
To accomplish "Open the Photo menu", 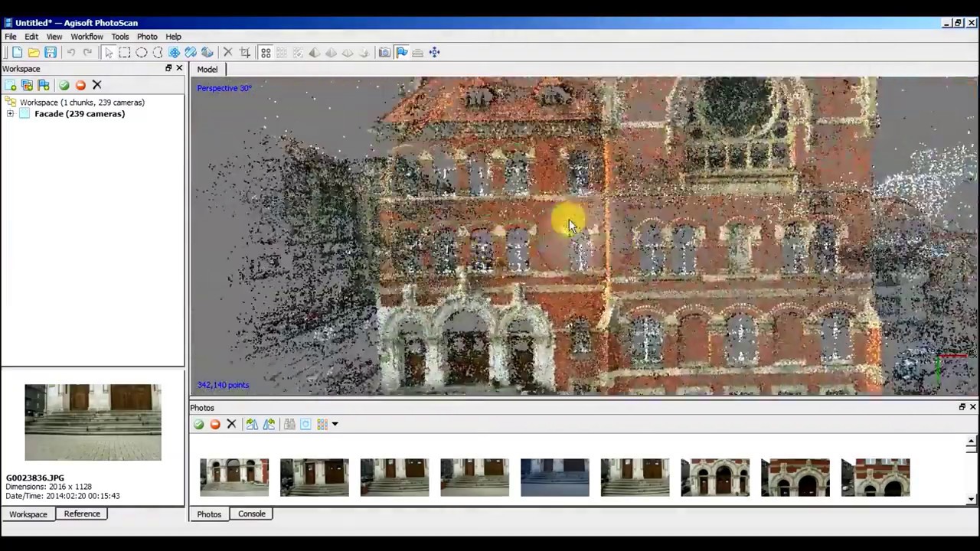I will pyautogui.click(x=147, y=37).
